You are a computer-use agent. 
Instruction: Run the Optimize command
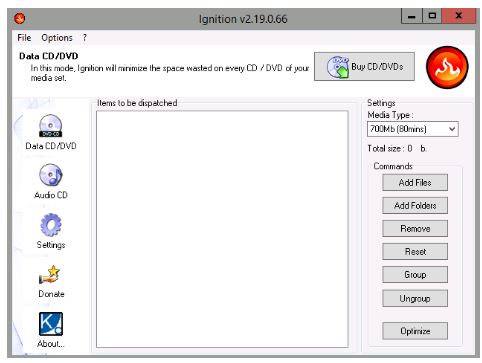[415, 331]
